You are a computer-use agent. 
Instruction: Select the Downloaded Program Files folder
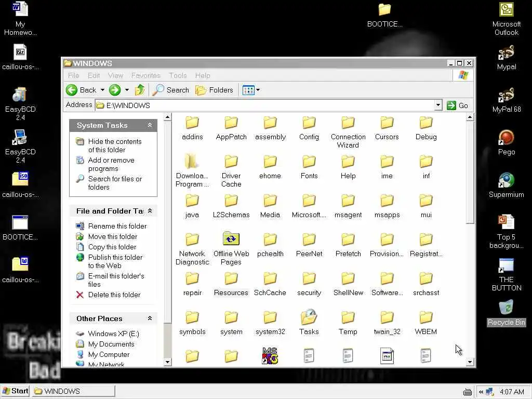coord(192,170)
